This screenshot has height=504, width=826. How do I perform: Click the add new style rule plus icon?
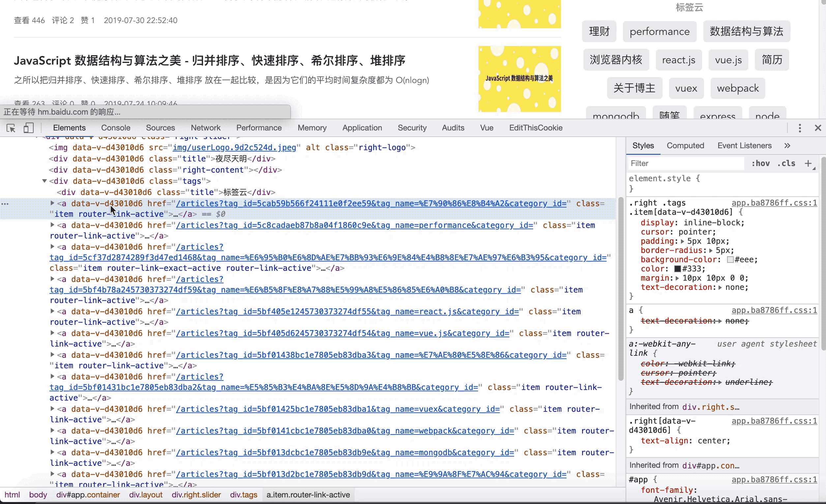(809, 163)
